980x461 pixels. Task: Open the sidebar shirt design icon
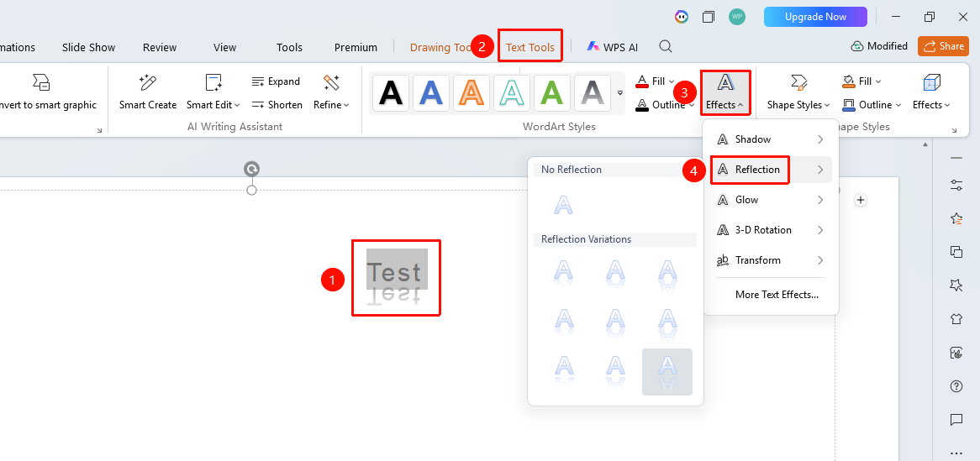[956, 318]
